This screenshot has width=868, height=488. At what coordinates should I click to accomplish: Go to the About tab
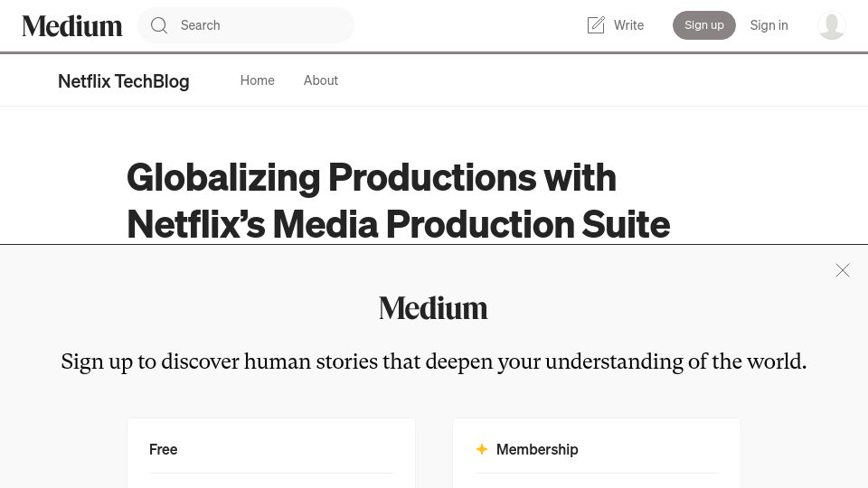pyautogui.click(x=320, y=80)
